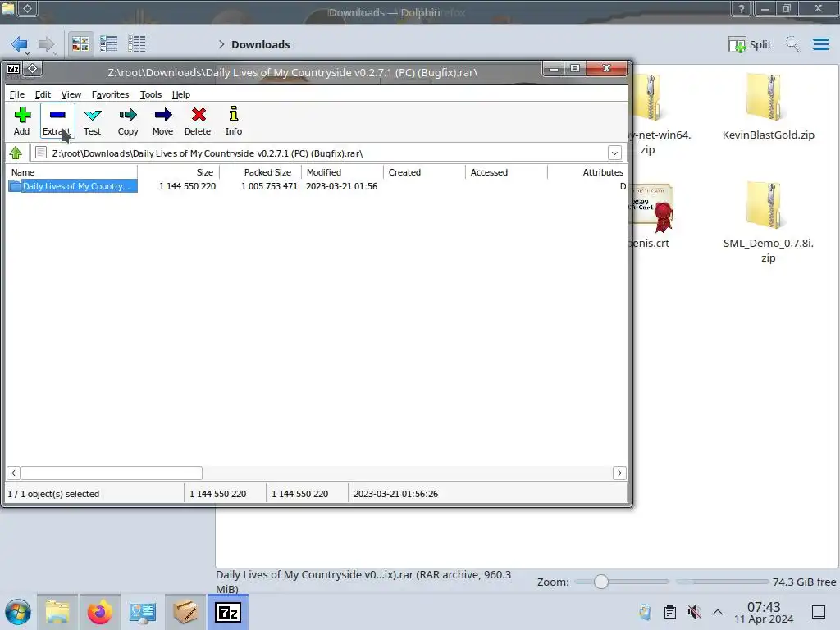840x630 pixels.
Task: Sort by the Name column header
Action: (72, 172)
